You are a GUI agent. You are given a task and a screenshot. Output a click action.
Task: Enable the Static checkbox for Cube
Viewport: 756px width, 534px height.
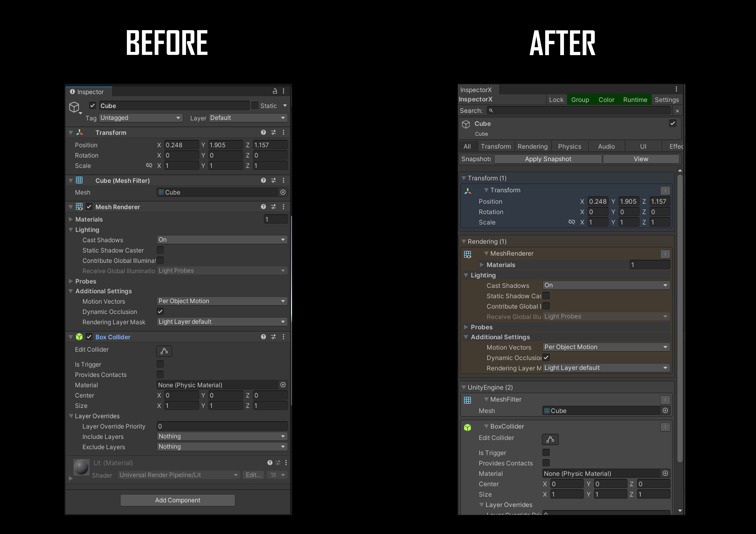point(256,105)
